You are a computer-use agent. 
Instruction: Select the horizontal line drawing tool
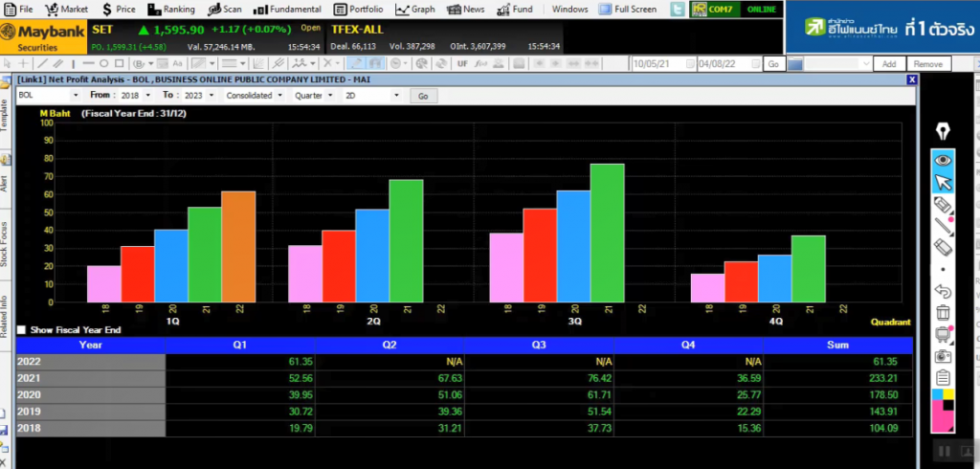(x=88, y=63)
